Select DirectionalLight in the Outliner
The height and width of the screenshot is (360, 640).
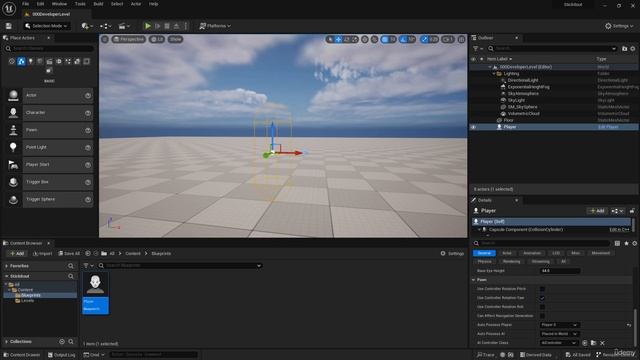pos(523,80)
